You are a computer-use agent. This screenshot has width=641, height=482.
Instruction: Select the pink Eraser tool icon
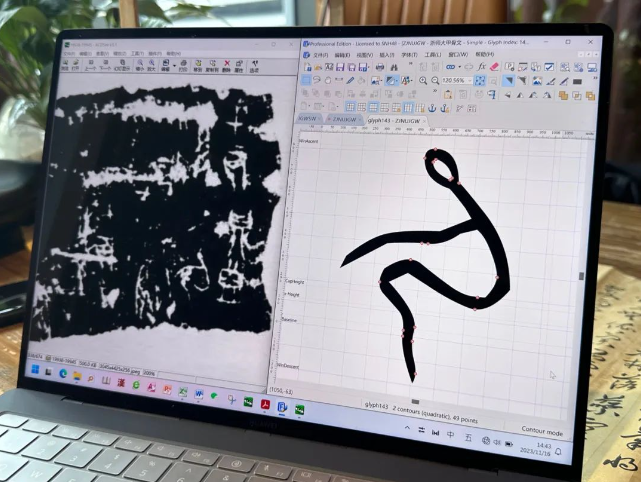click(x=494, y=67)
